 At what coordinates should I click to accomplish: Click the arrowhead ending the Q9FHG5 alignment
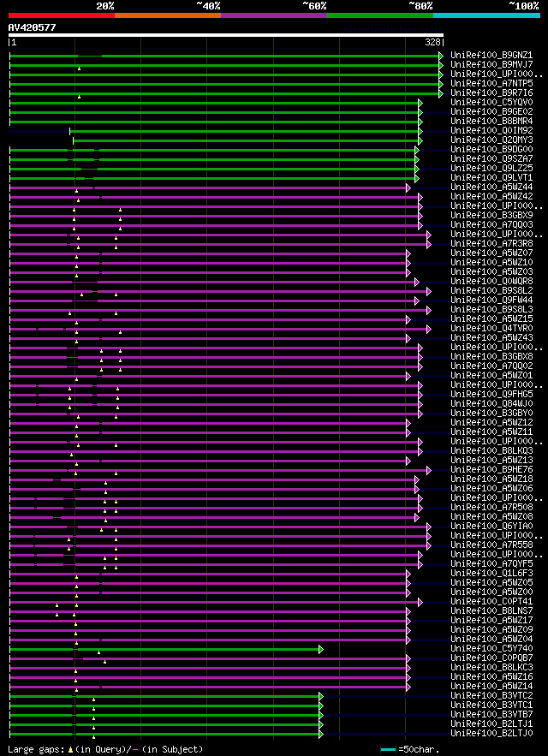(420, 395)
